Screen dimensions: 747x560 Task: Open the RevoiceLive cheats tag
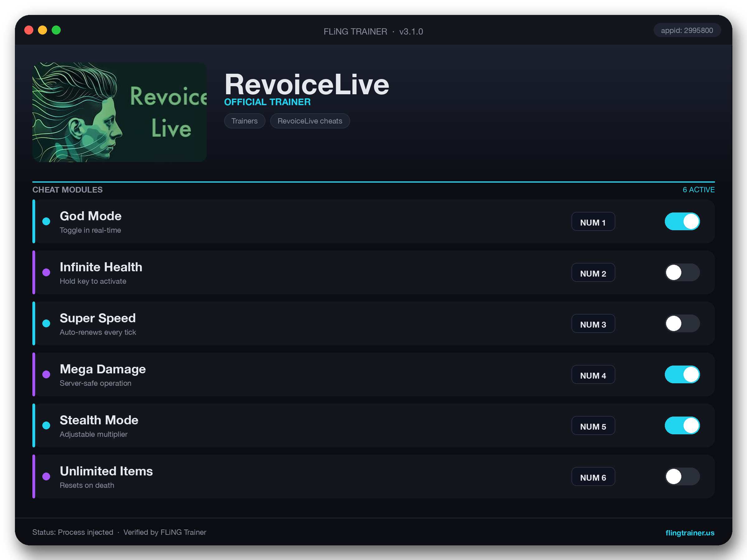[x=310, y=121]
